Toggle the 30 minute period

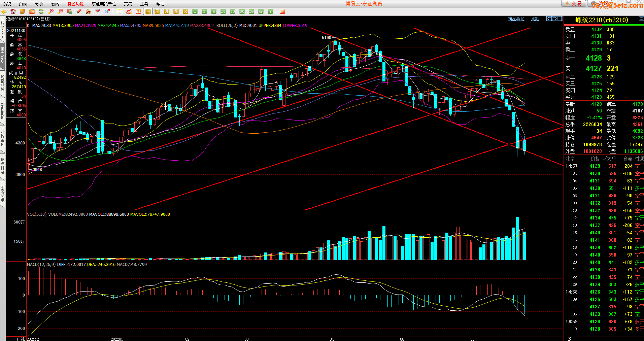click(233, 11)
